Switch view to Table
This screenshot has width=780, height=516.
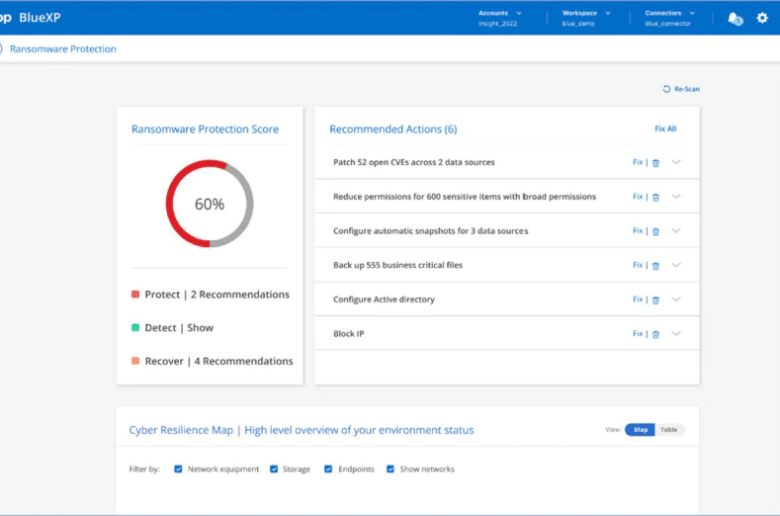(x=669, y=429)
